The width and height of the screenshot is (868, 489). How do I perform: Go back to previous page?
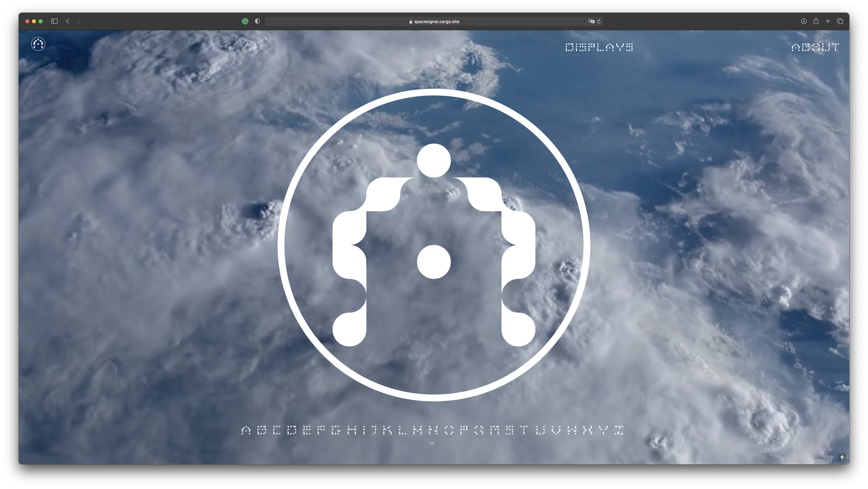coord(68,21)
